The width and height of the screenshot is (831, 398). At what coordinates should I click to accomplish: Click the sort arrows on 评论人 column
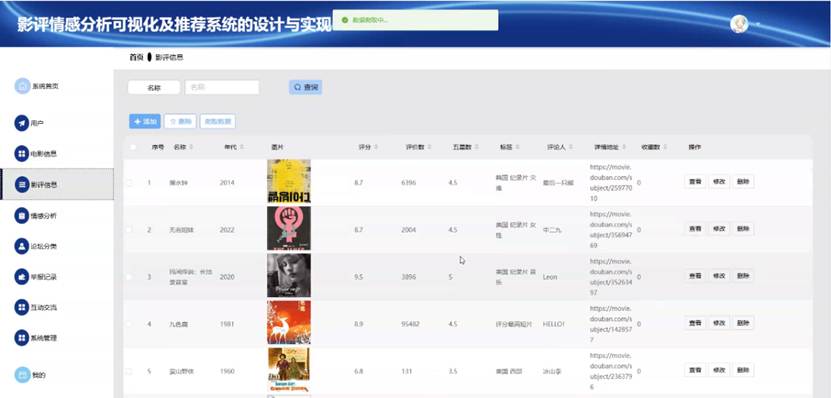pyautogui.click(x=571, y=147)
